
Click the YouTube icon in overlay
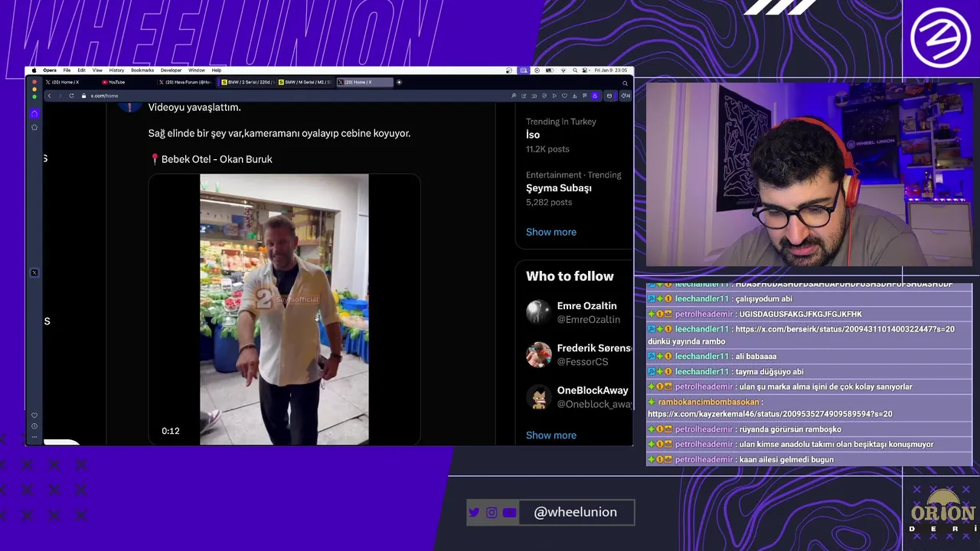pos(510,513)
